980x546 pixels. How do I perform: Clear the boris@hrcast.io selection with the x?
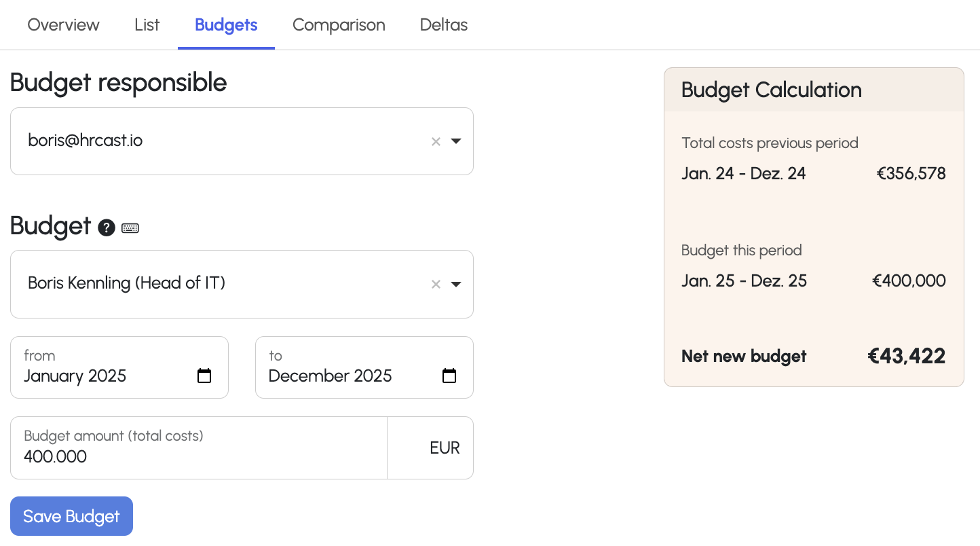click(x=436, y=141)
